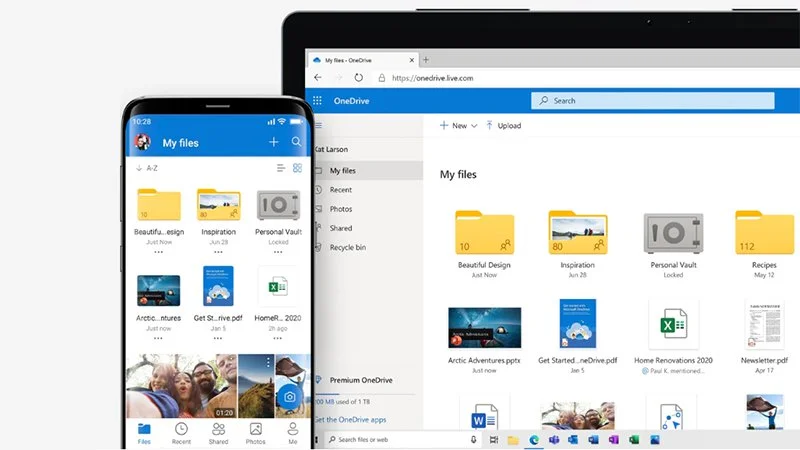Click the Task View icon on taskbar
This screenshot has width=800, height=450.
pyautogui.click(x=493, y=439)
